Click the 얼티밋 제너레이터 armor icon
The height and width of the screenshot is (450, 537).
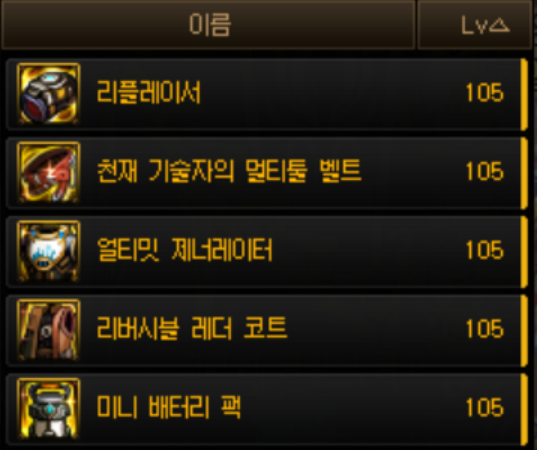point(49,251)
